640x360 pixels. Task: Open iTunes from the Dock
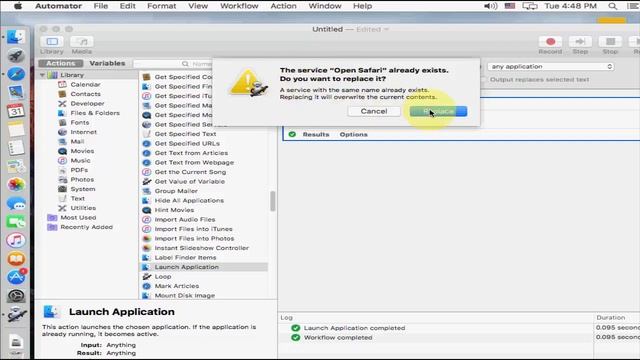16,240
